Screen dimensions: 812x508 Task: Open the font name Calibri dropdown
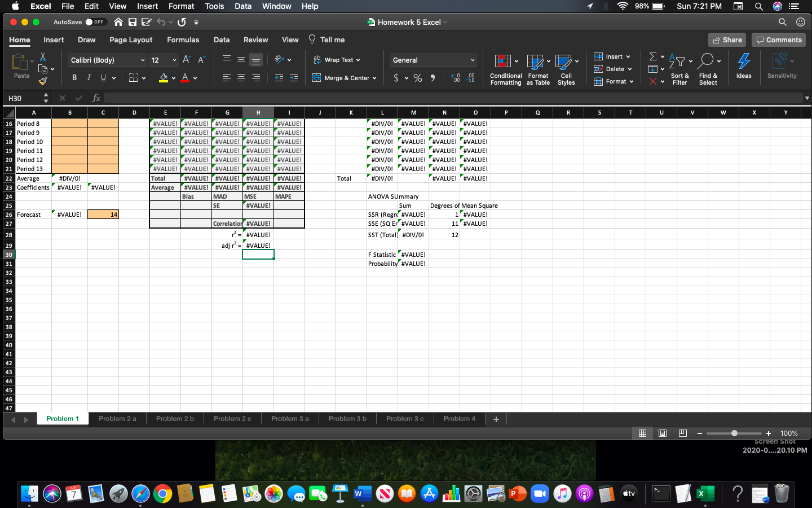143,60
